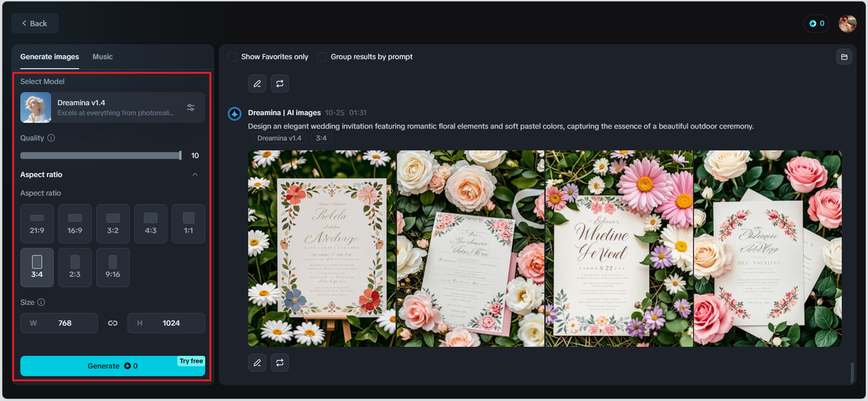Click the Generate button
Screen dimensions: 868x401
[x=113, y=366]
